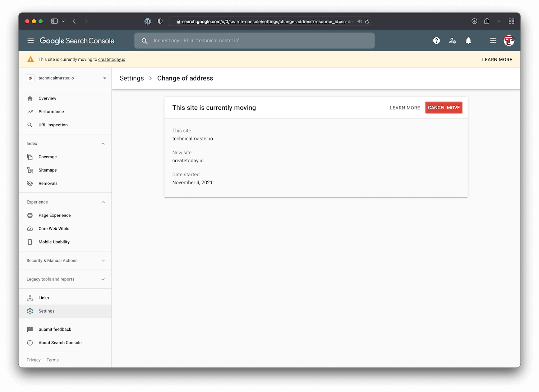Screen dimensions: 539x392
Task: Click the Safari share icon
Action: click(487, 21)
